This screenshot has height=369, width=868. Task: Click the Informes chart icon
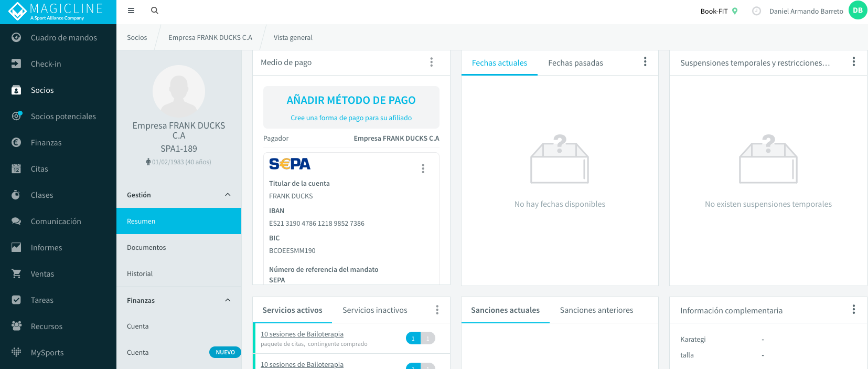coord(16,247)
